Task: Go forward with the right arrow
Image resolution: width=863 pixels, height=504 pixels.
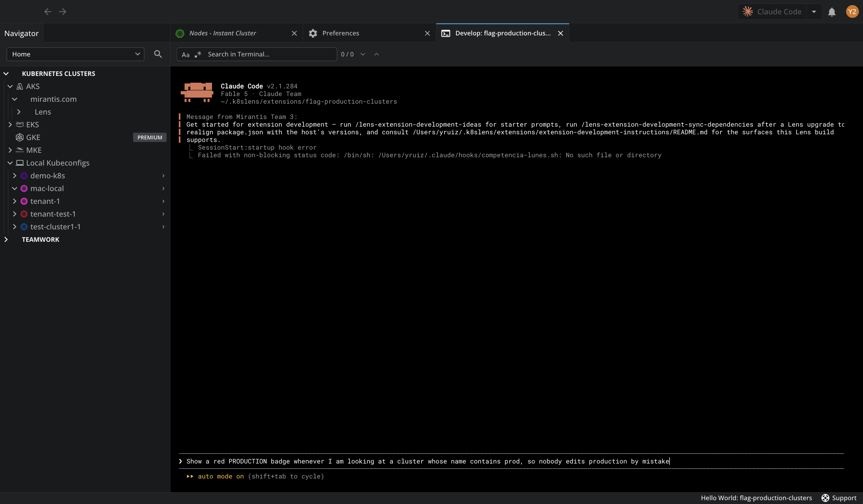Action: (63, 11)
